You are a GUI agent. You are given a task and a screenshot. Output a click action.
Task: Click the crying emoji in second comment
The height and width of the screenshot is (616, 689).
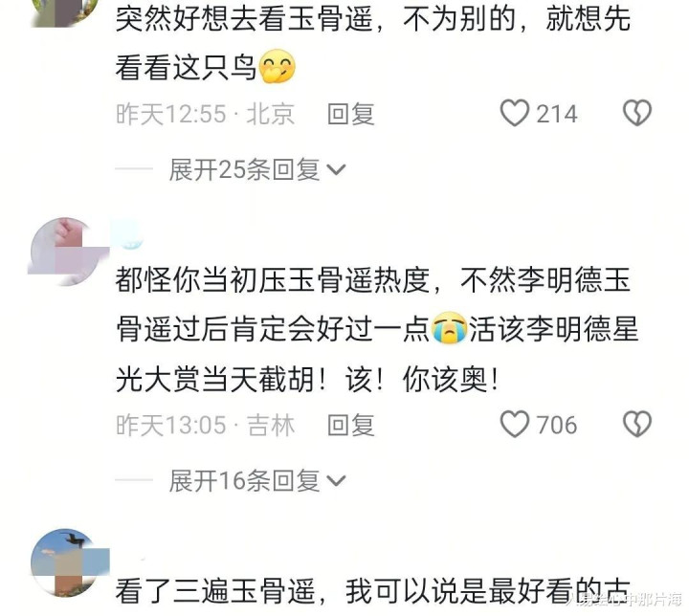pos(449,328)
